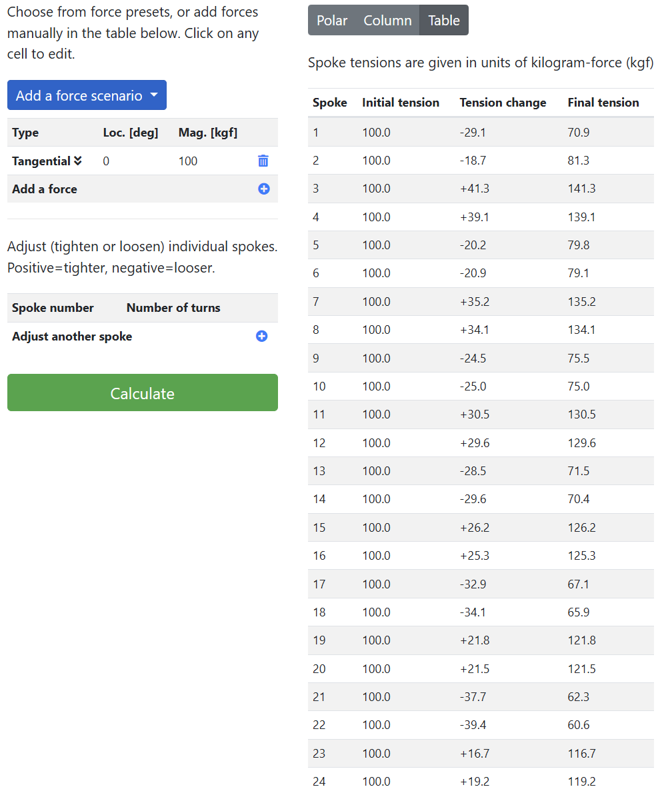
Task: Click tension change -39.4 for spoke 22
Action: coord(473,725)
